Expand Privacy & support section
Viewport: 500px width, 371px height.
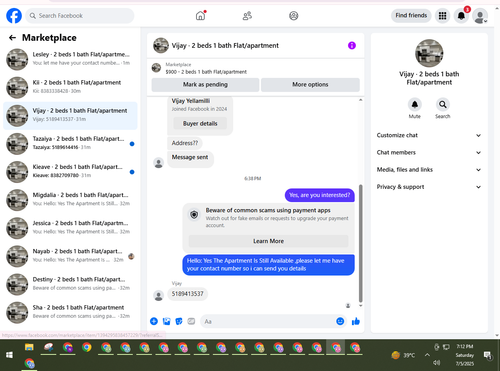tap(429, 187)
